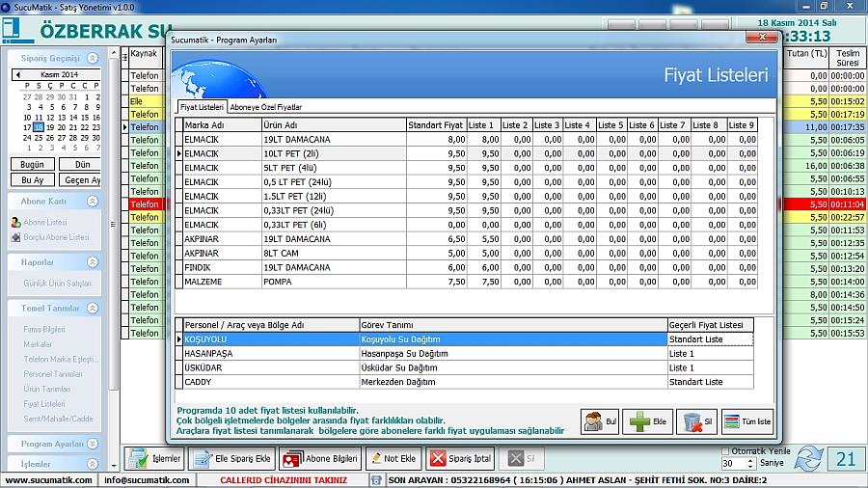Collapse the Sipariş Geçmişi panel
The width and height of the screenshot is (868, 488).
click(x=93, y=58)
